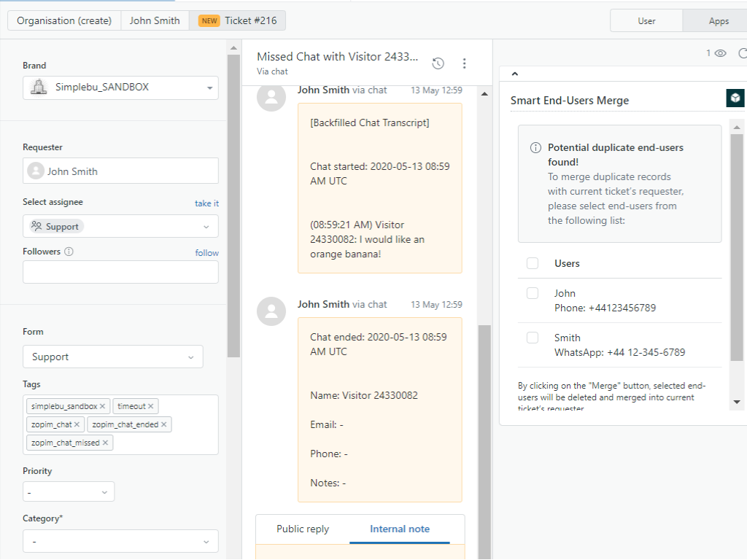
Task: Click into the Followers input field
Action: (120, 272)
